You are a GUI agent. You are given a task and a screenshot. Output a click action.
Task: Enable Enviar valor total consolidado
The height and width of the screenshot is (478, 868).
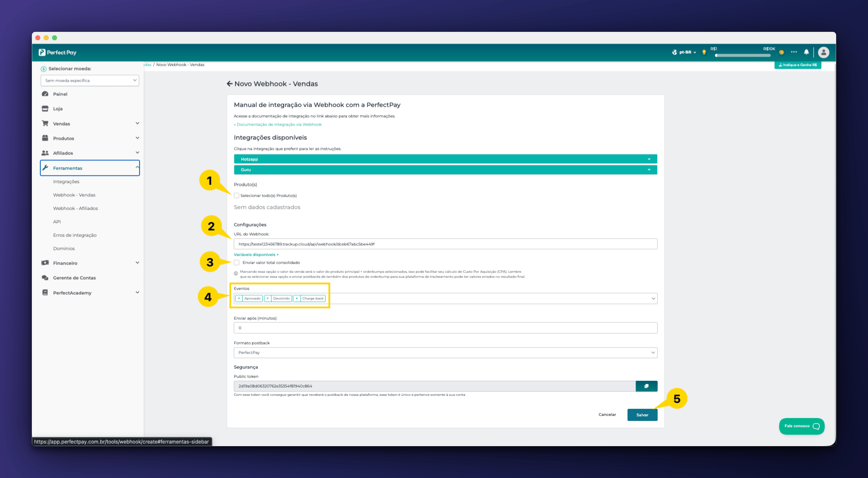[x=237, y=262]
